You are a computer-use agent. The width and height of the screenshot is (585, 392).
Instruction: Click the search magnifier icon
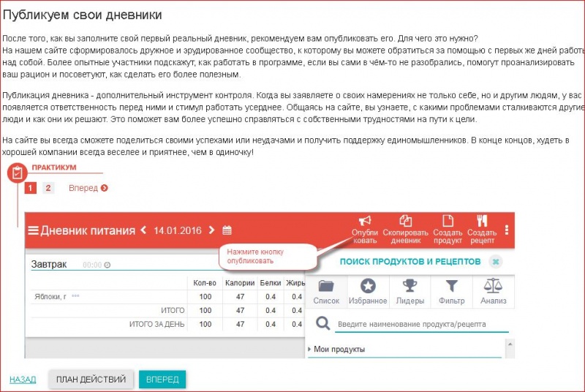[322, 323]
